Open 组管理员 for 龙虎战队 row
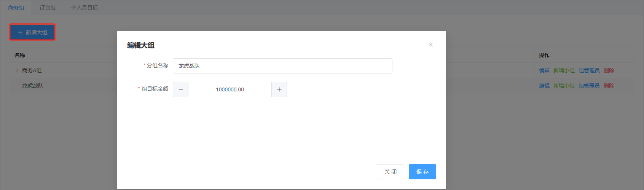644x190 pixels. (589, 86)
